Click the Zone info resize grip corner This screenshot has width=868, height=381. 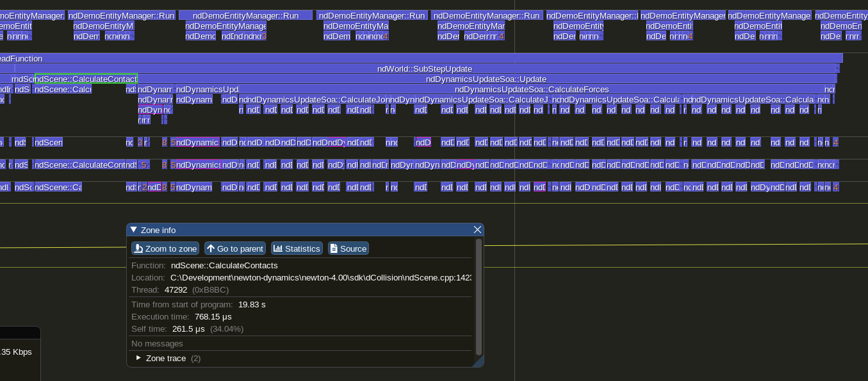[x=479, y=362]
